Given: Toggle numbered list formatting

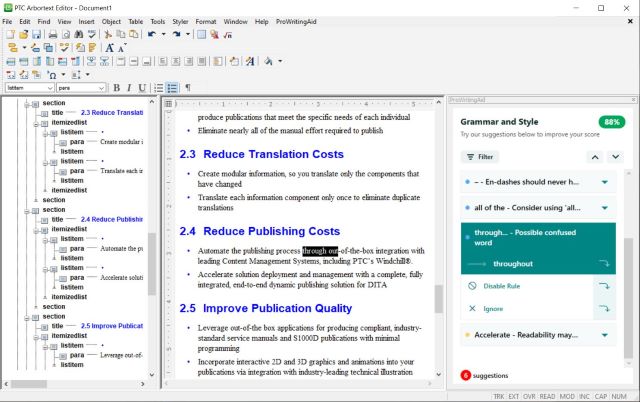Looking at the screenshot, I should tap(159, 88).
